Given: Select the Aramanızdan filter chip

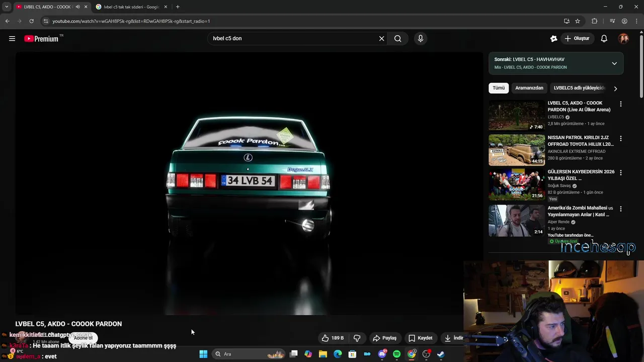Looking at the screenshot, I should (x=529, y=88).
